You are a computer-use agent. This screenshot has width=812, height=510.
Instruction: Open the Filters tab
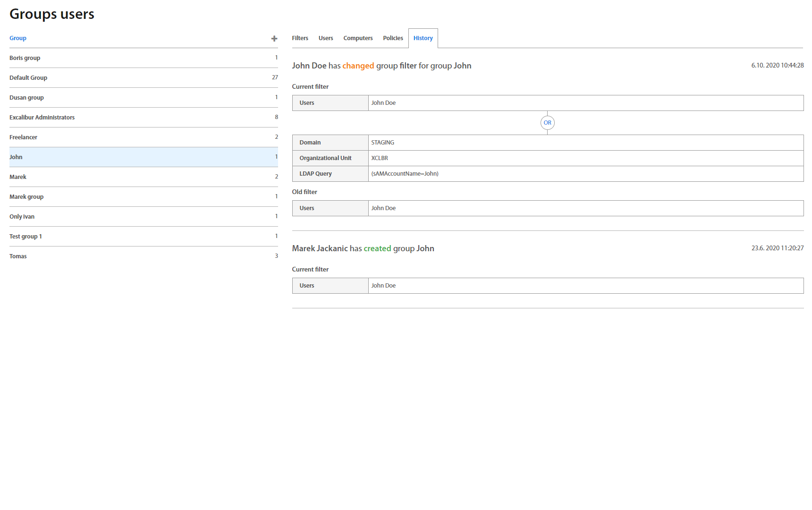pyautogui.click(x=300, y=38)
